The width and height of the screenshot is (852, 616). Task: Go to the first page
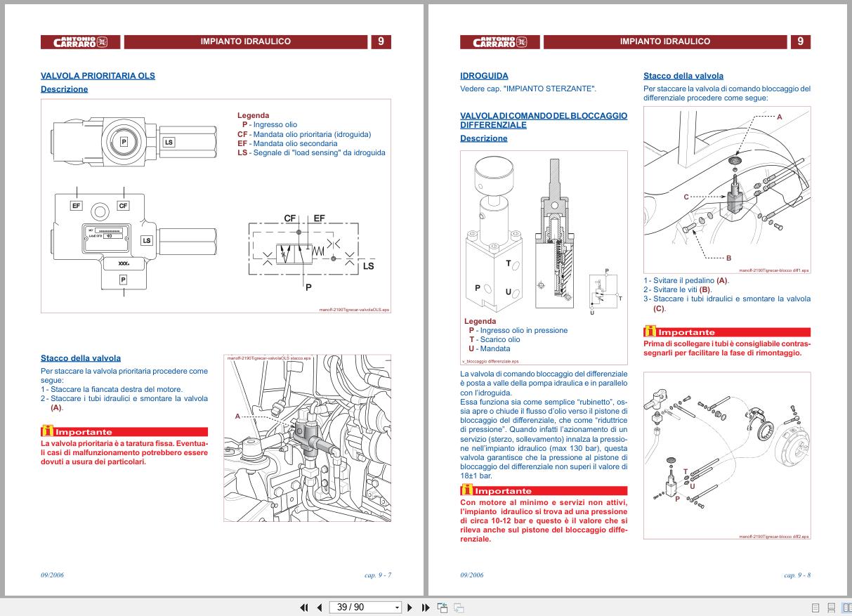point(304,608)
